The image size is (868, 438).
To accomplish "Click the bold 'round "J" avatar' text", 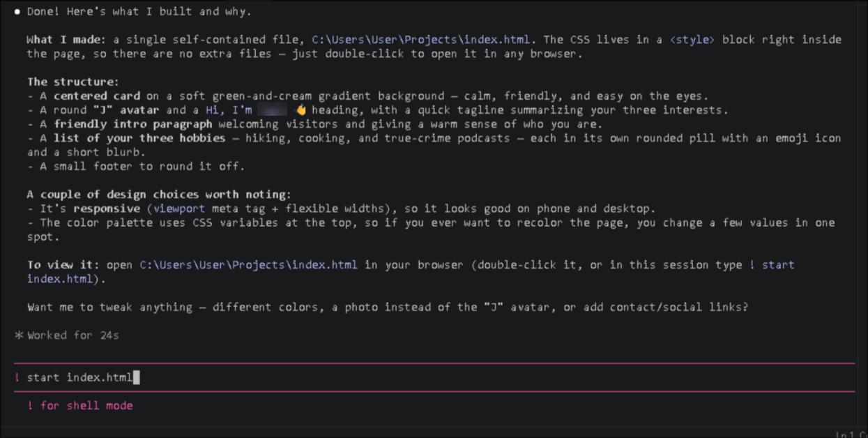I will point(107,110).
